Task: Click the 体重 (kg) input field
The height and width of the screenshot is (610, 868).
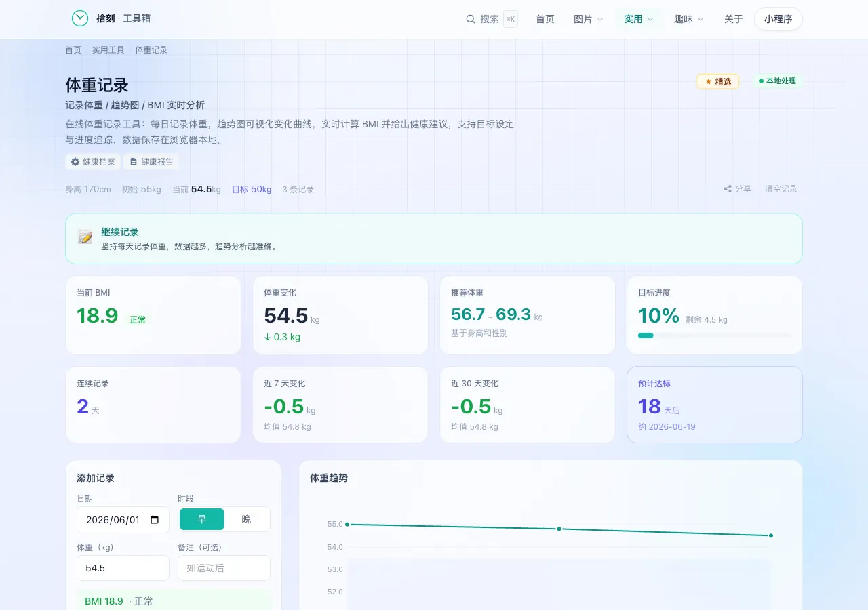Action: click(123, 568)
